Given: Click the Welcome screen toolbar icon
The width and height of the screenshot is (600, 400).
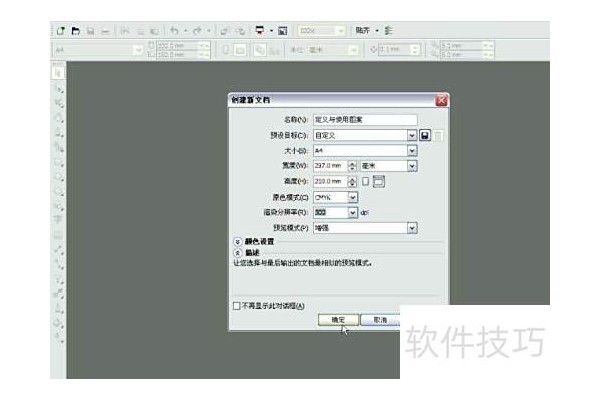Looking at the screenshot, I should click(x=283, y=31).
